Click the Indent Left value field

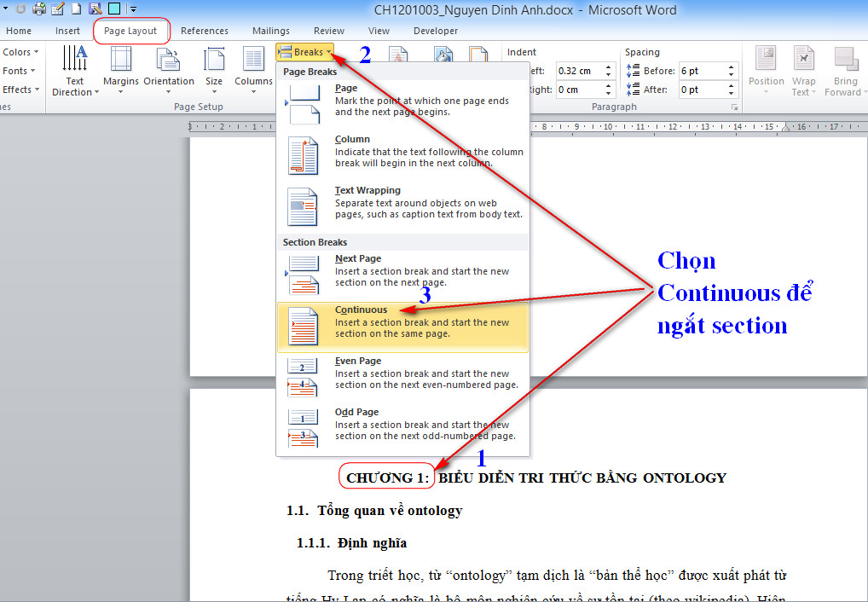tap(578, 71)
